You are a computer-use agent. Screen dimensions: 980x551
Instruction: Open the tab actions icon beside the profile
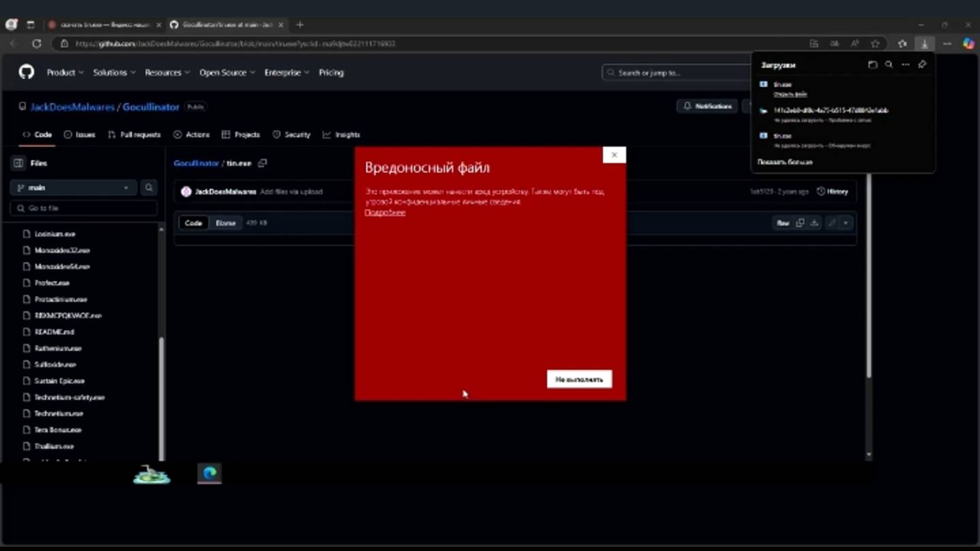tap(30, 24)
